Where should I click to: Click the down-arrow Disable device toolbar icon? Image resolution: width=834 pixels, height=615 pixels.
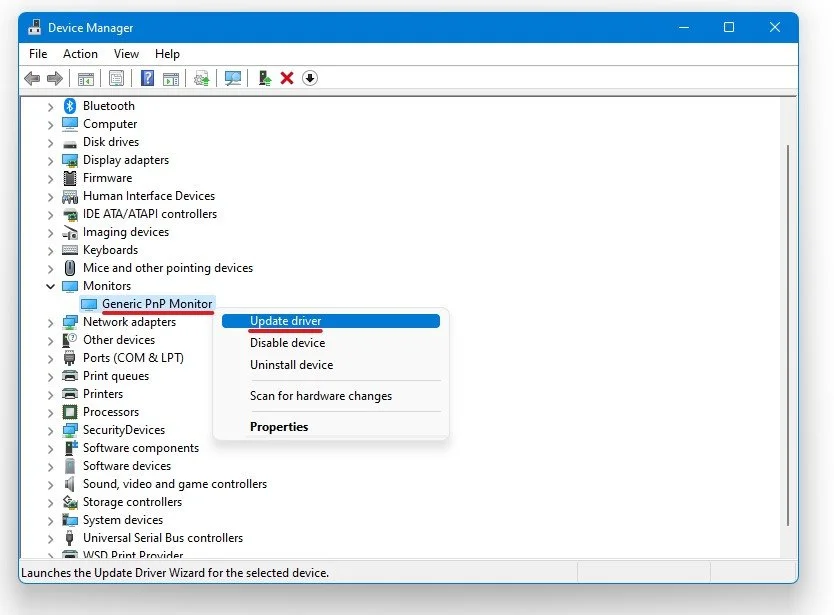310,78
